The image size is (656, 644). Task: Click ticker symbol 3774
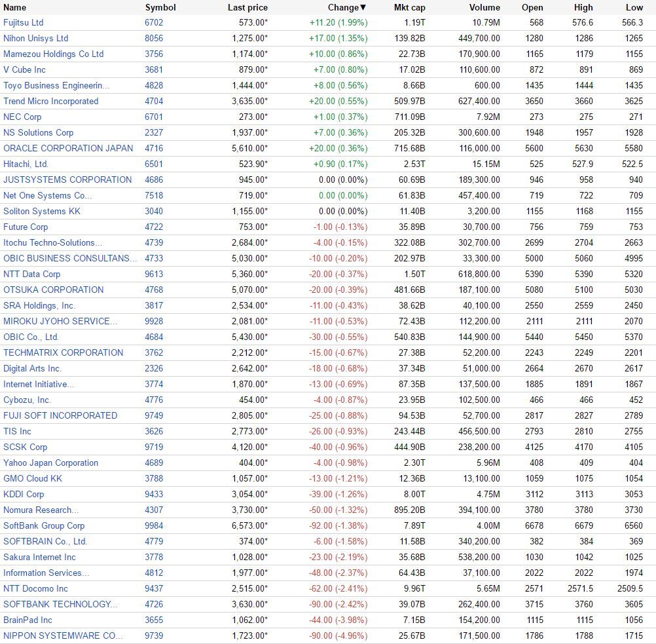[154, 384]
